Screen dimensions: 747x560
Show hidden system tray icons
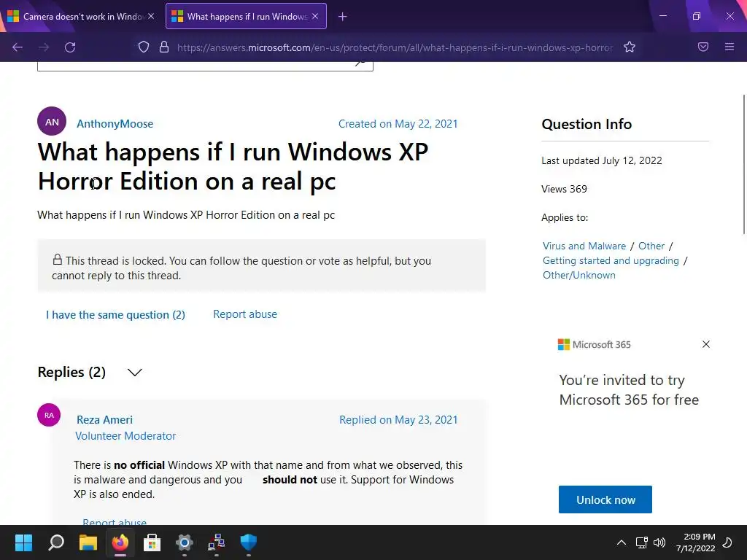coord(622,542)
